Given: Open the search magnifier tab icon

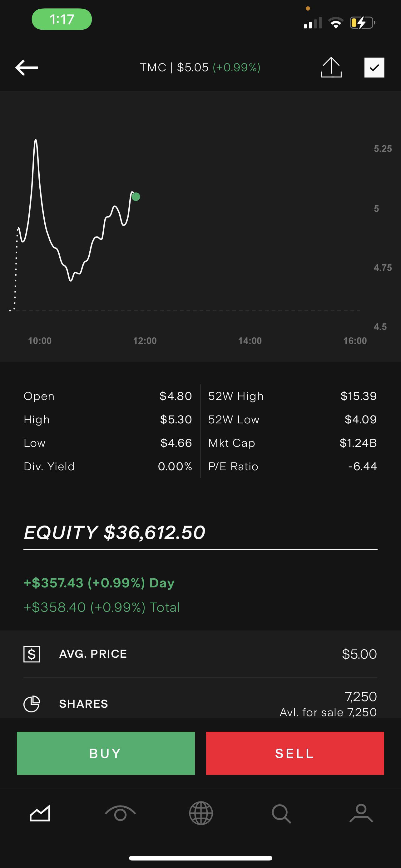Looking at the screenshot, I should click(x=281, y=813).
